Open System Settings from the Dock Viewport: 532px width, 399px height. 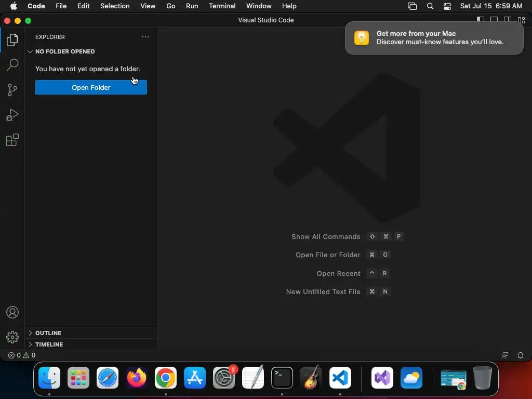coord(224,378)
